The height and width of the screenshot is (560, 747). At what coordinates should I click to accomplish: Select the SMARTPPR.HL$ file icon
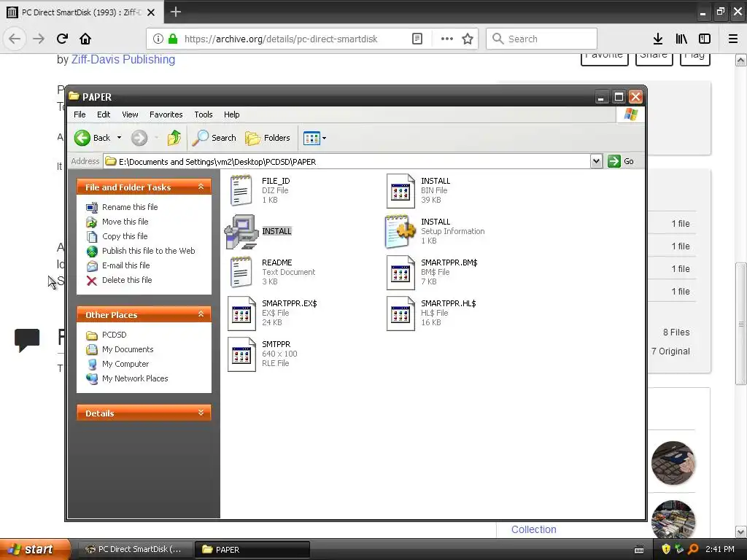pos(400,314)
